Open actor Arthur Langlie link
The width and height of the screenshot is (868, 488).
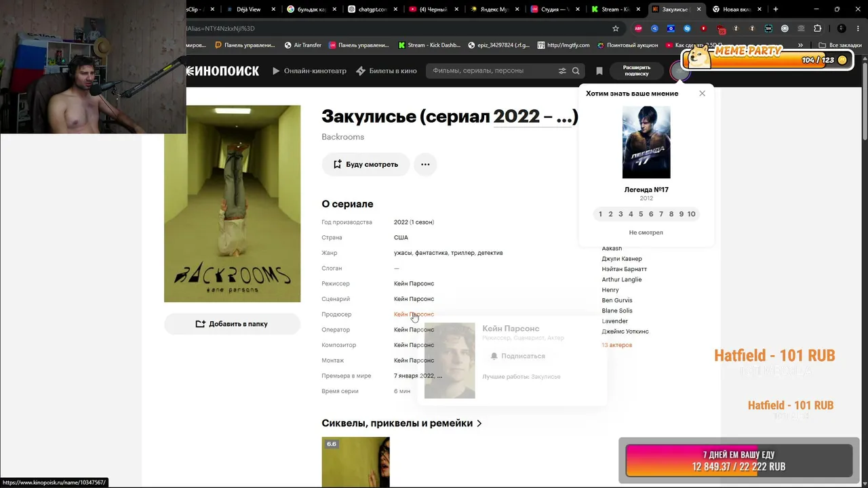[x=622, y=279]
